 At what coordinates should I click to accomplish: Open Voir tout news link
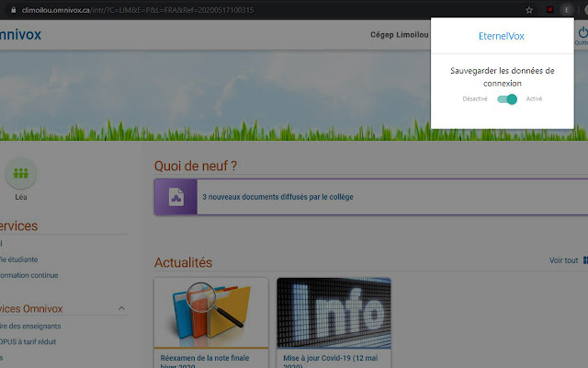563,260
